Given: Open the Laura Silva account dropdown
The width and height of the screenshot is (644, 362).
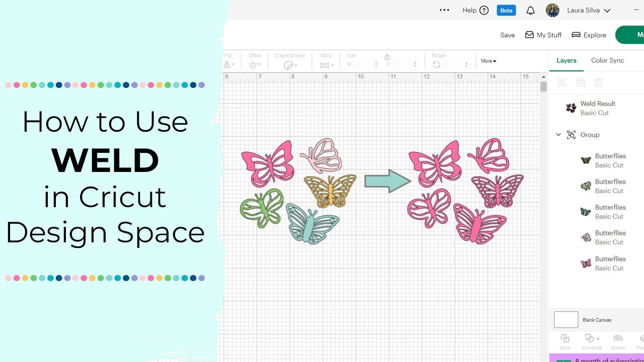Looking at the screenshot, I should pos(589,10).
